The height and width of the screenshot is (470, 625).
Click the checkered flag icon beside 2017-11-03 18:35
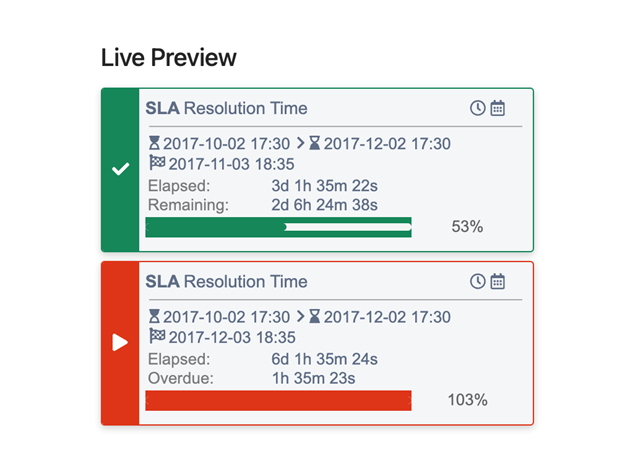(156, 163)
